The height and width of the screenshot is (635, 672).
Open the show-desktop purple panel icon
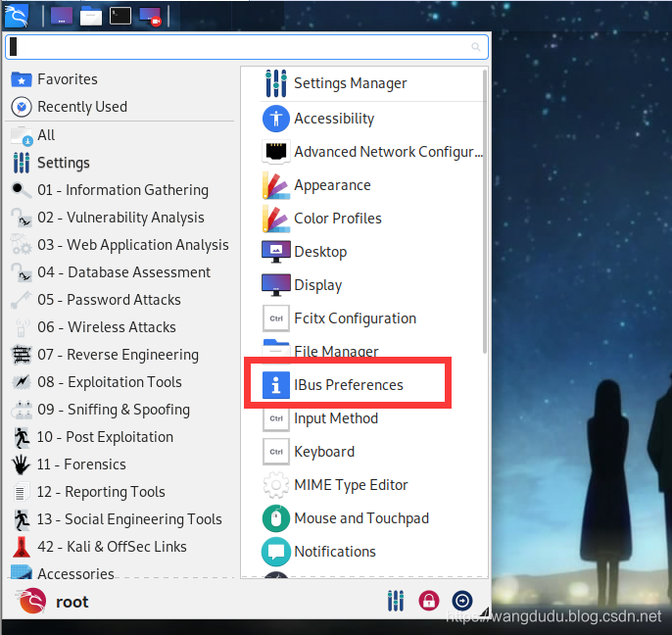62,17
